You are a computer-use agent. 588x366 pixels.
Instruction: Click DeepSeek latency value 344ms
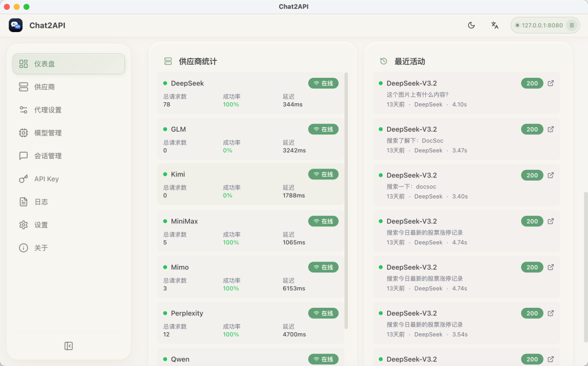pos(292,104)
